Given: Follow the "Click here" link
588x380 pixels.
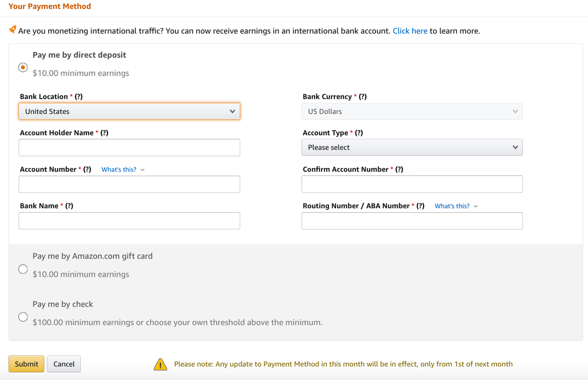Looking at the screenshot, I should (x=410, y=31).
